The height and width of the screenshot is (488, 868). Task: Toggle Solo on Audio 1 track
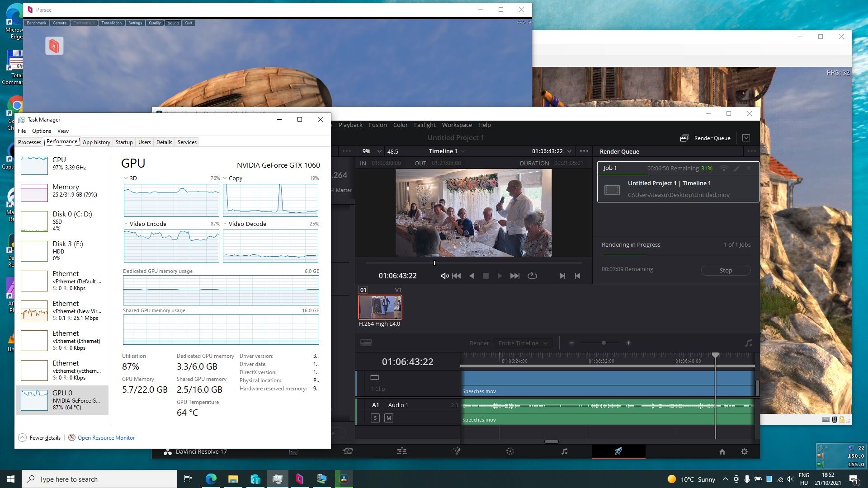pyautogui.click(x=375, y=418)
